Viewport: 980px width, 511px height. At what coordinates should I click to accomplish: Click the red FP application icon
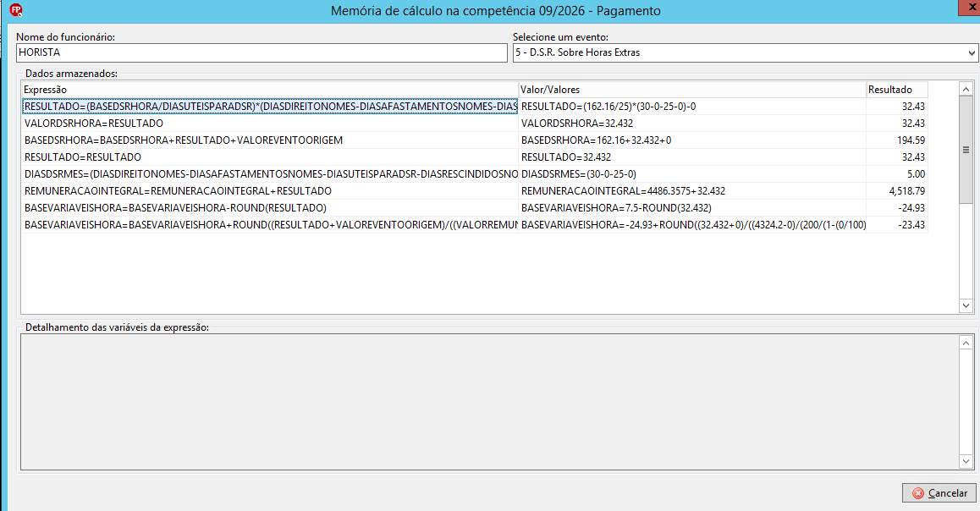click(15, 10)
